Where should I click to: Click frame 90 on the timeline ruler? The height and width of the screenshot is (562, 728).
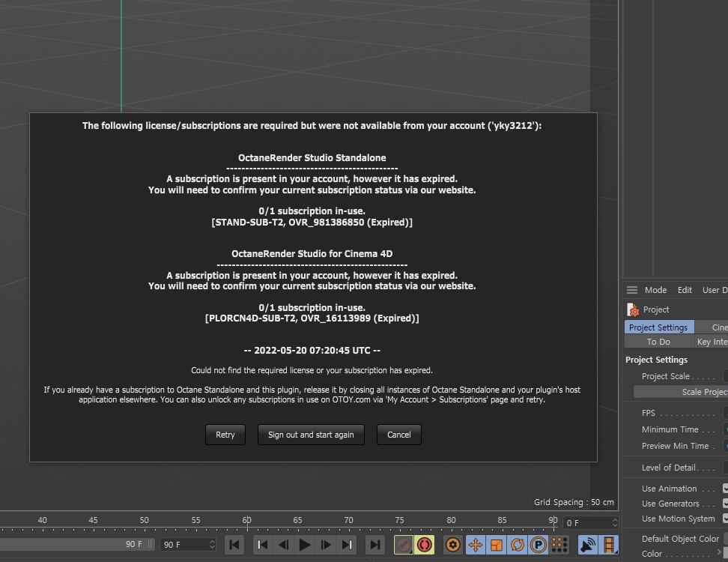coord(553,520)
